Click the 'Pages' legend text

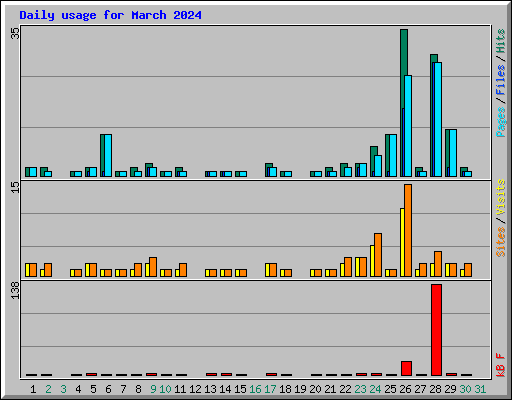(500, 122)
